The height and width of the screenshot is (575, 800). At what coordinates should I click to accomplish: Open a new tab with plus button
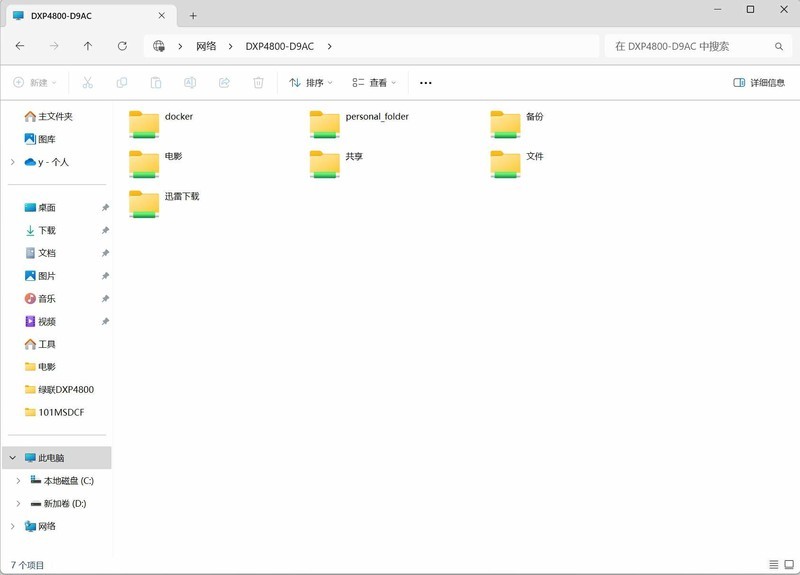193,16
